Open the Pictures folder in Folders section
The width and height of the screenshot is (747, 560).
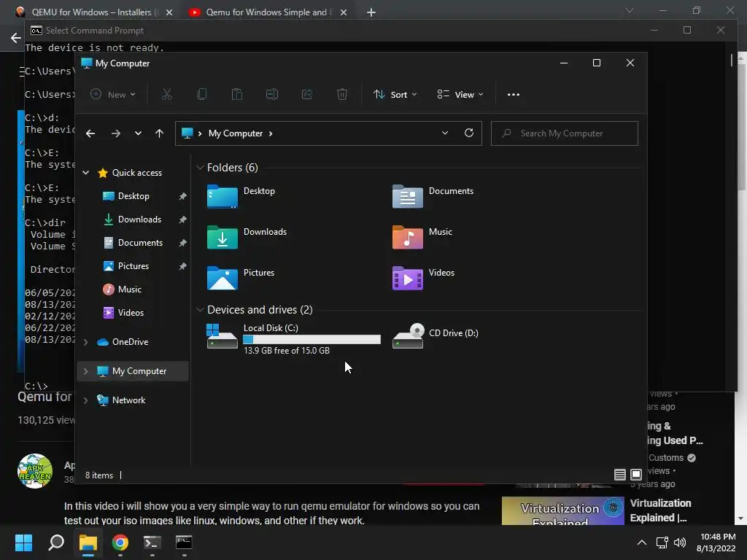pyautogui.click(x=222, y=278)
